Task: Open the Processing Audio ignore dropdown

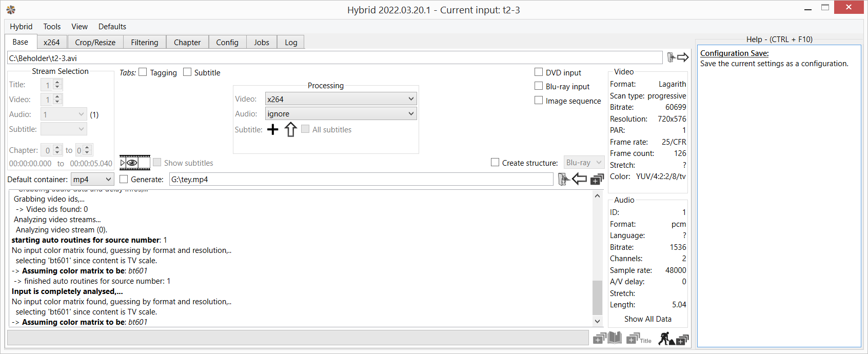Action: (341, 114)
